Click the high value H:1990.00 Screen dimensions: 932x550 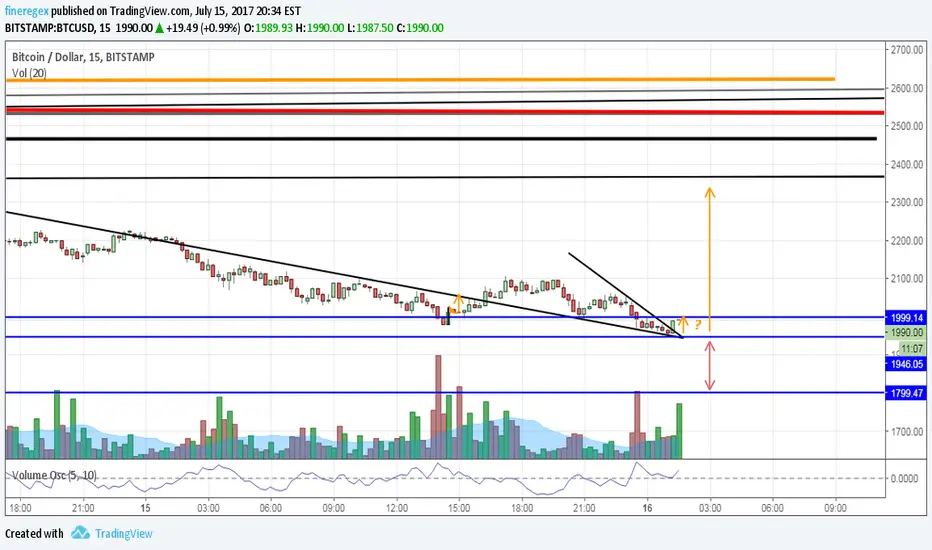coord(320,28)
